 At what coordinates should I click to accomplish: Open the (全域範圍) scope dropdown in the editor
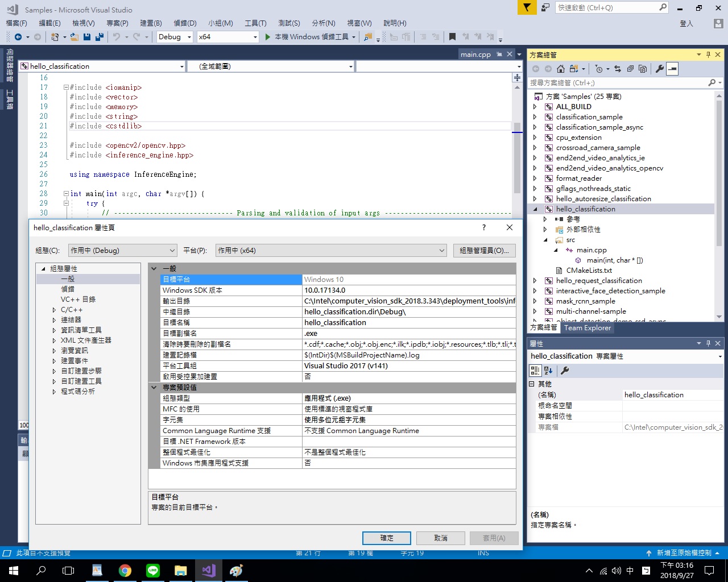271,66
